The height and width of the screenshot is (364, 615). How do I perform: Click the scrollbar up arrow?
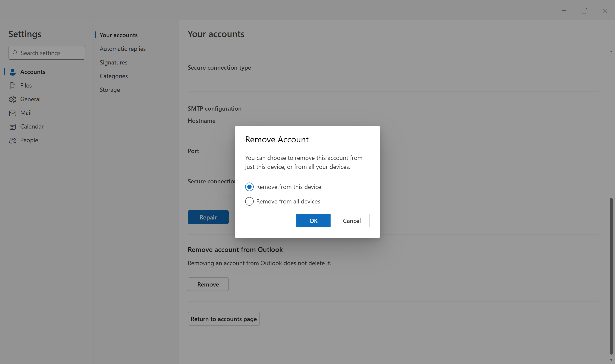[611, 51]
